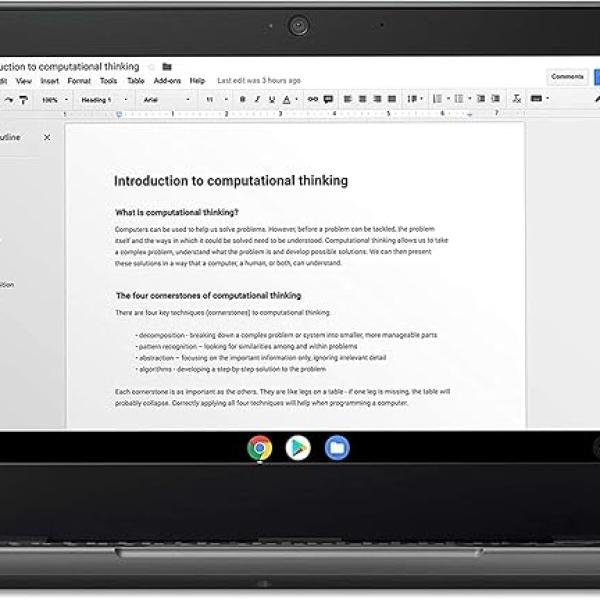Close the document outline panel
This screenshot has height=600, width=600.
(x=47, y=137)
